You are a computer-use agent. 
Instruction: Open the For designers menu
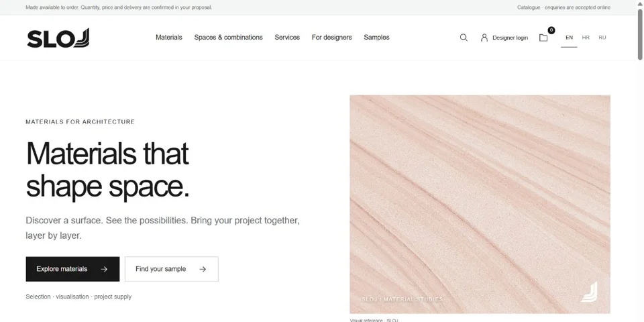click(x=332, y=38)
